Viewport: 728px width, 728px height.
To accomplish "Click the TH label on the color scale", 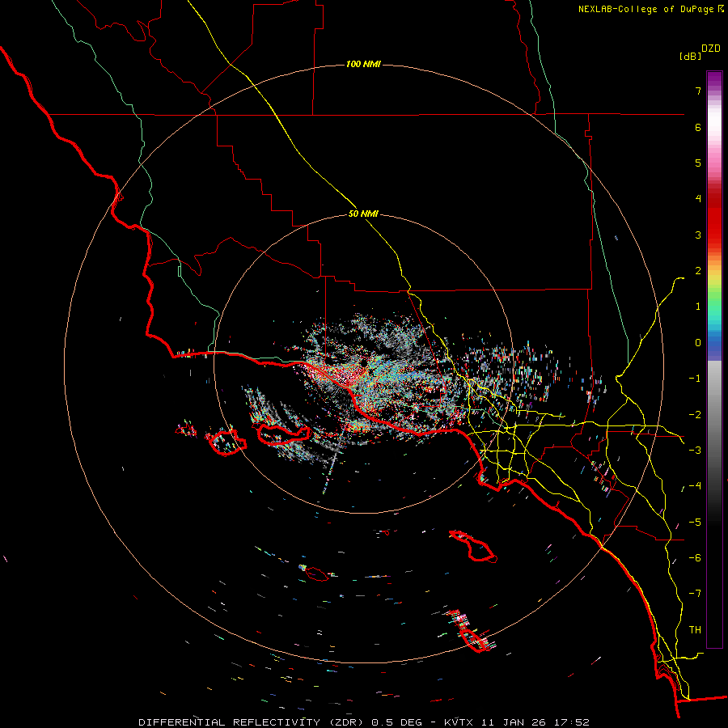I will click(x=695, y=630).
